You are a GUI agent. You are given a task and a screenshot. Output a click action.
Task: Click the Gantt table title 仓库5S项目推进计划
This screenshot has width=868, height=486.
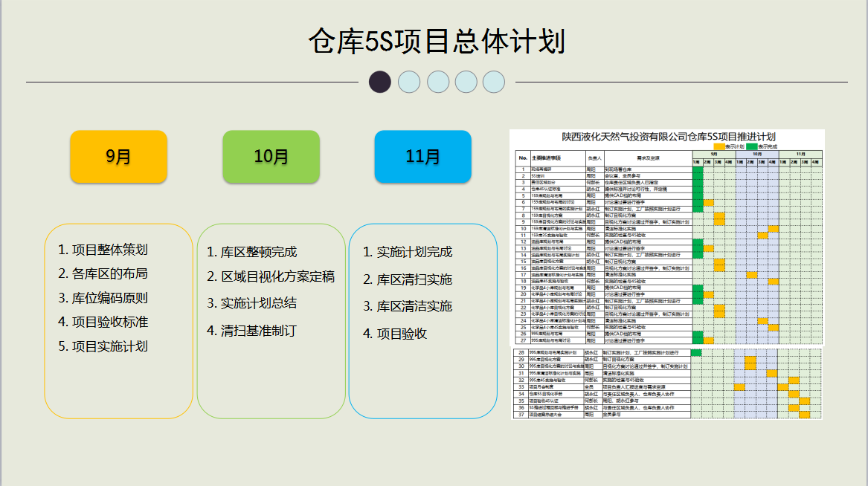click(669, 137)
